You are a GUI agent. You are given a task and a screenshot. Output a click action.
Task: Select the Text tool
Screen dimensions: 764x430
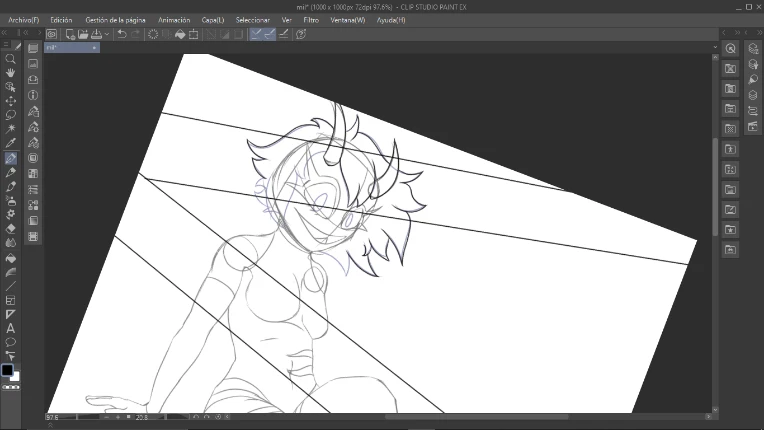[x=10, y=328]
